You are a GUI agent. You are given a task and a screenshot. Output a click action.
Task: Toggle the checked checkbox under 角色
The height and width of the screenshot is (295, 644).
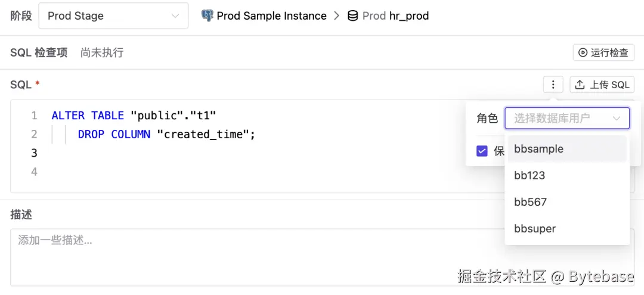(482, 151)
